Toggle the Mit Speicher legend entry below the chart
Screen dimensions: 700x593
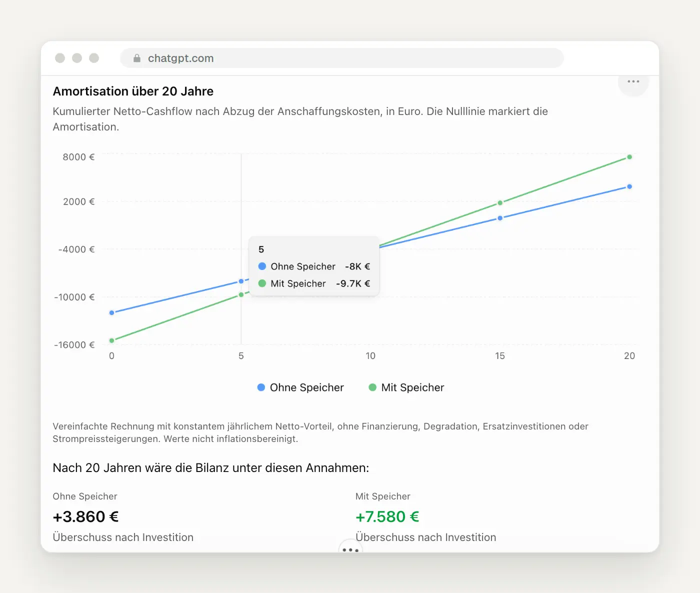pos(406,387)
